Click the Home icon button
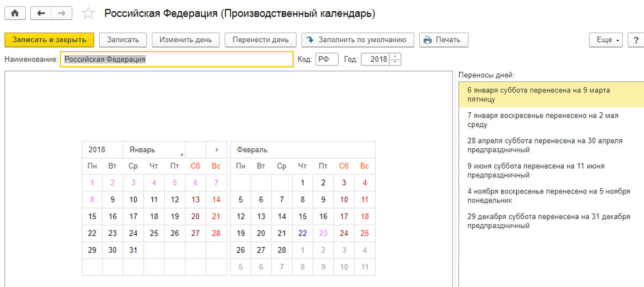Viewport: 644px width, 287px height. [x=15, y=13]
